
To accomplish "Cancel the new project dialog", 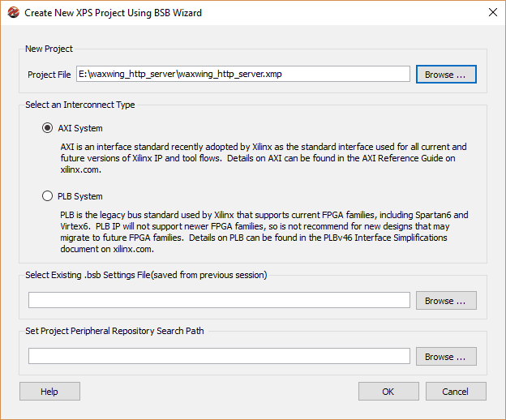I will (456, 392).
